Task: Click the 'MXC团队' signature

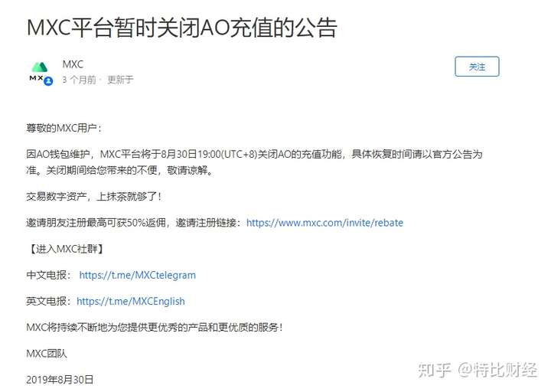Action: coord(47,353)
